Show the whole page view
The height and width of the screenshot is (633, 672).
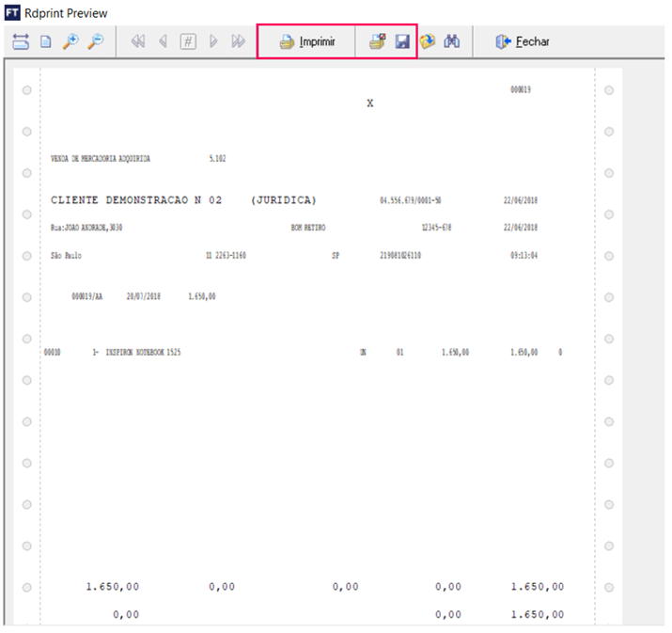[45, 42]
